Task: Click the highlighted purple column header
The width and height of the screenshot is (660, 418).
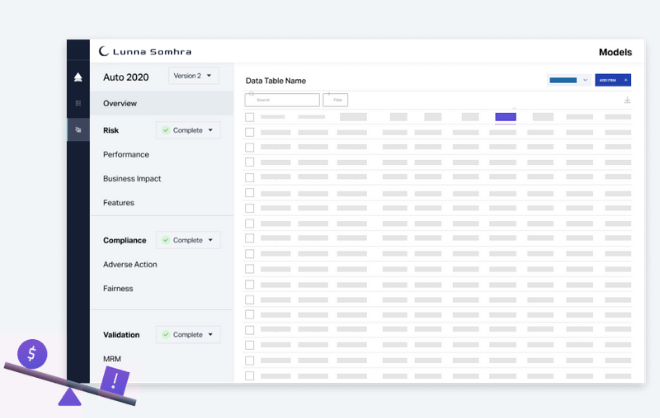Action: [x=505, y=117]
